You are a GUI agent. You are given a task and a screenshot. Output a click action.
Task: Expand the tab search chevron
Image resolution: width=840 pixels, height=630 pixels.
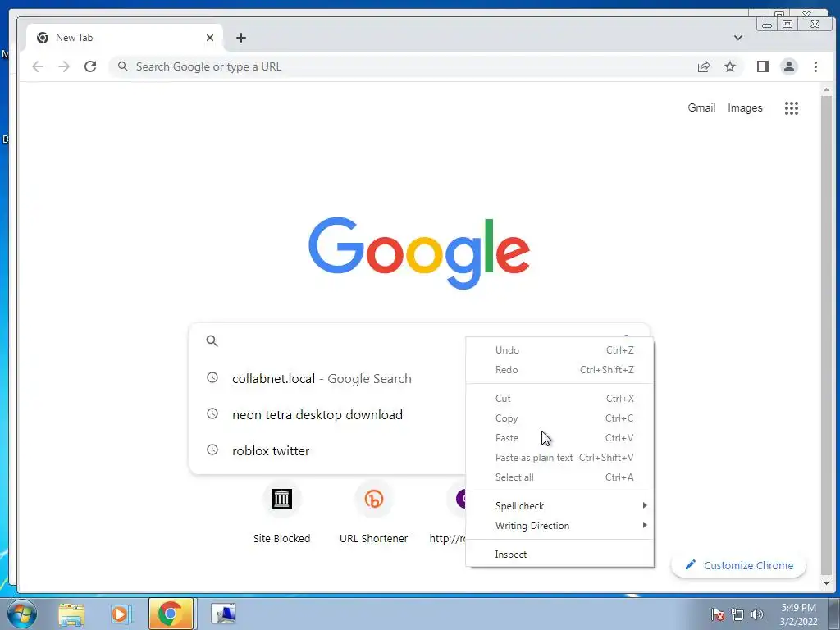[738, 38]
